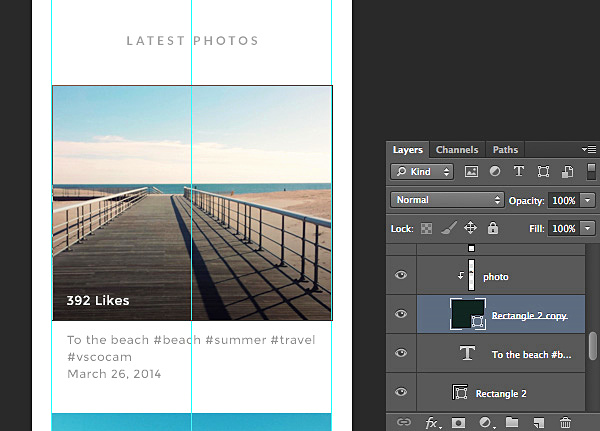
Task: Open the layer styles fx button
Action: tap(433, 423)
